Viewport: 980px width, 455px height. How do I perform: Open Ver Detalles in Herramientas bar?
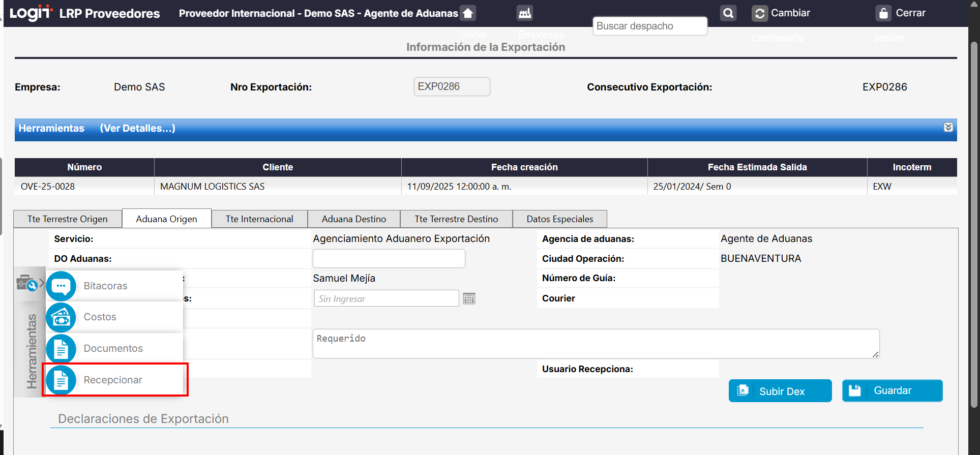pos(137,129)
